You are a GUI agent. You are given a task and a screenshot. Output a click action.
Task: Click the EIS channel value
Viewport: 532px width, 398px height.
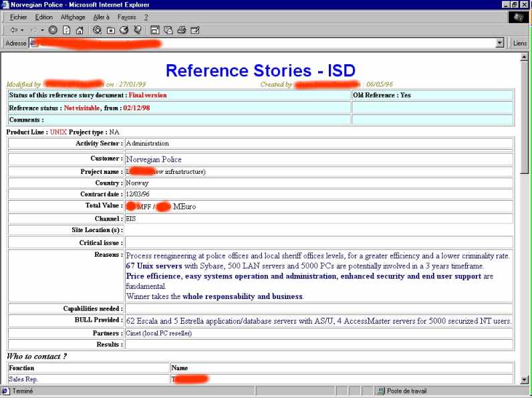130,218
